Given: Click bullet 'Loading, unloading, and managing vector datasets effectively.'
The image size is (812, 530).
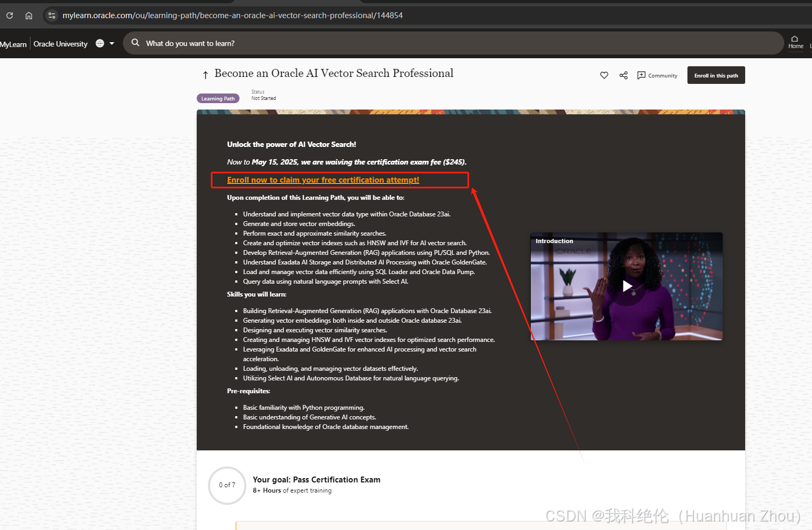Looking at the screenshot, I should [330, 369].
